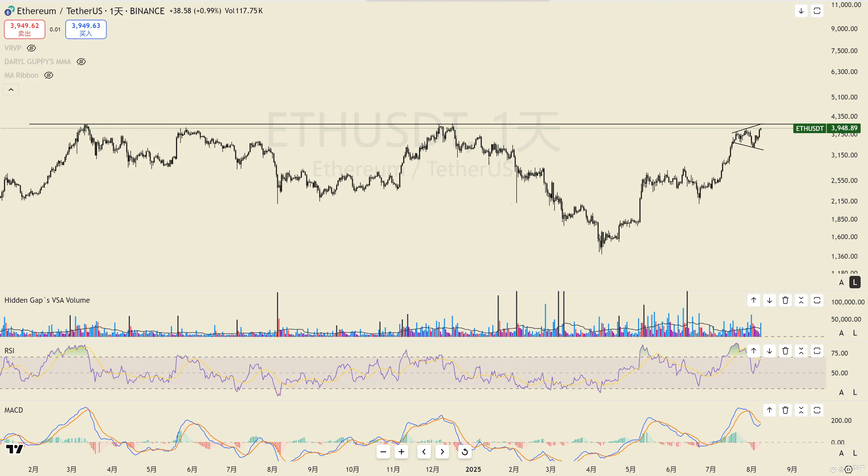Viewport: 868px width, 476px height.
Task: Select the RSI indicator title
Action: (x=9, y=351)
